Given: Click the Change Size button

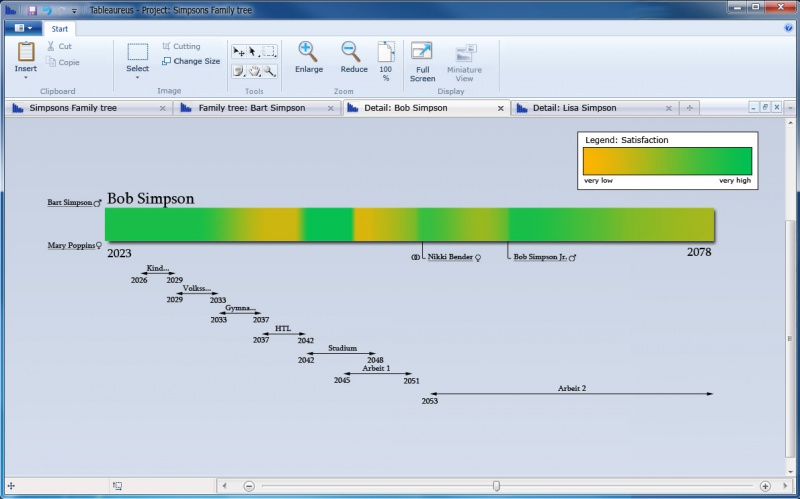Looking at the screenshot, I should point(191,61).
